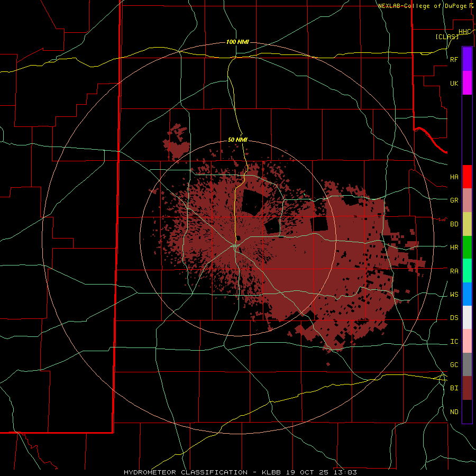This screenshot has height=476, width=476.
Task: Select the GC gray legend swatch
Action: tap(467, 364)
